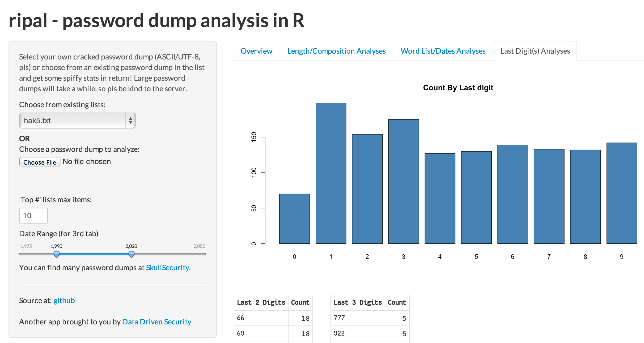Click the 1,990 date range slider handle
This screenshot has width=644, height=343.
tap(57, 254)
